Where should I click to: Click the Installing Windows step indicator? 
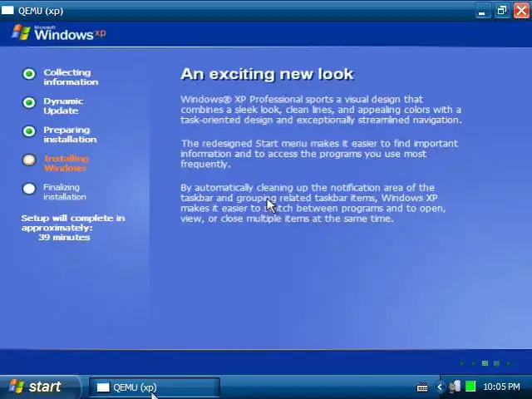tap(29, 160)
